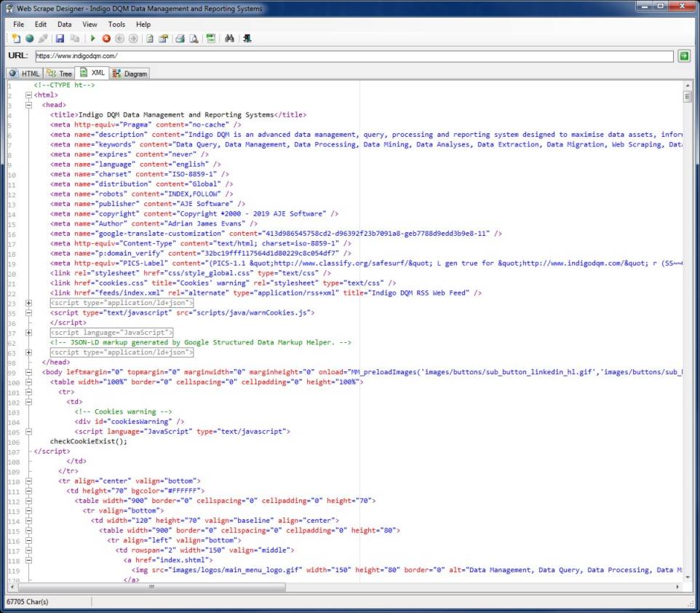Collapse the <body> node on line 99
Screen dimensions: 700x613
[x=28, y=372]
